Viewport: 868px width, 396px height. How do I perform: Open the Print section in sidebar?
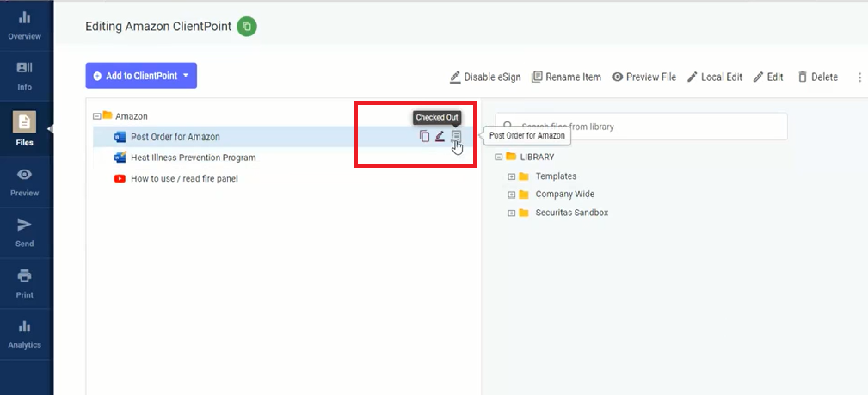24,284
